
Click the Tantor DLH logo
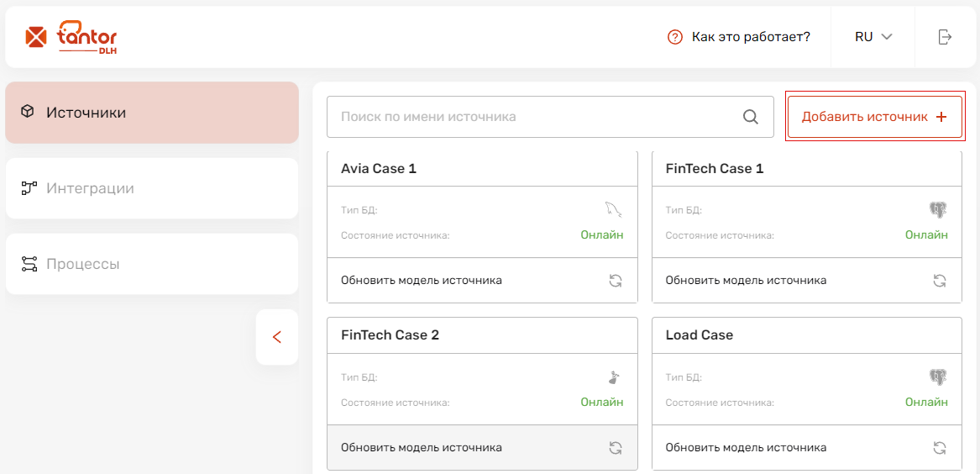(x=71, y=37)
